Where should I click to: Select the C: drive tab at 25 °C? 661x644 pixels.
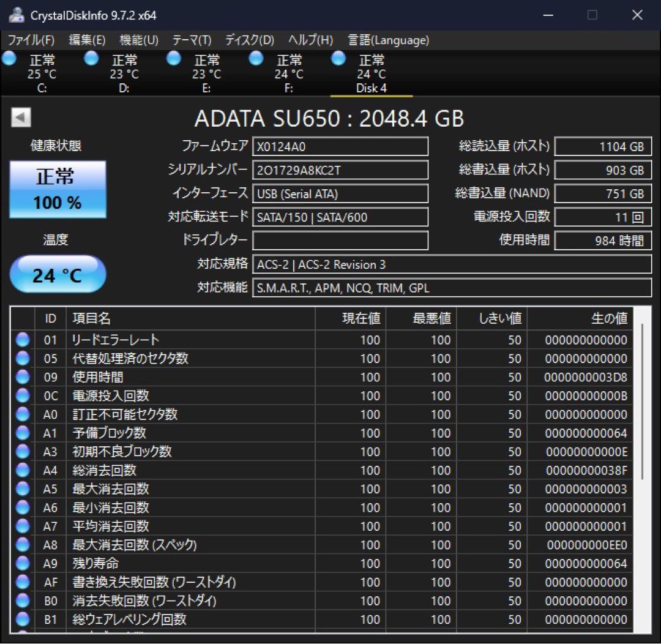[42, 73]
